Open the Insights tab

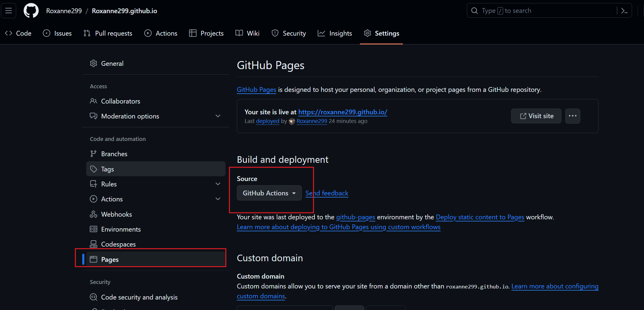click(335, 33)
